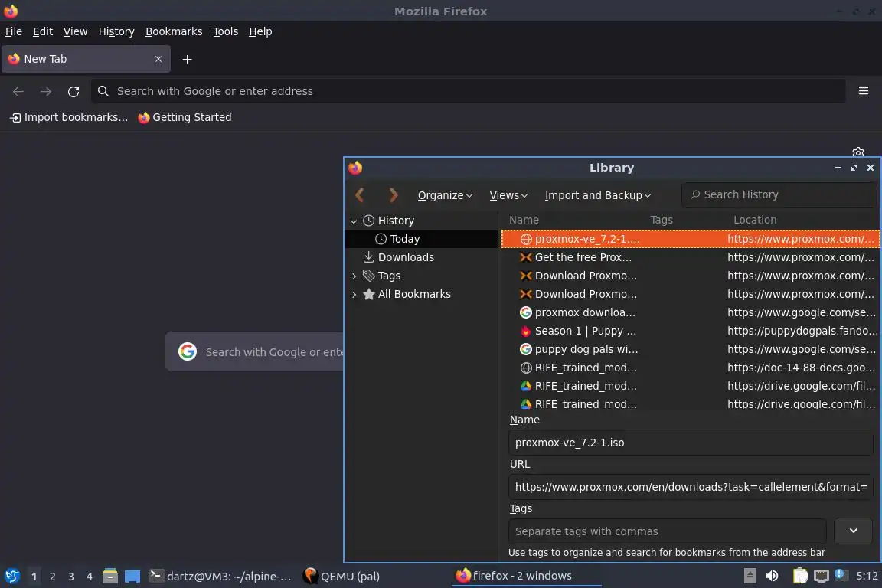
Task: Open the History menu
Action: 116,31
